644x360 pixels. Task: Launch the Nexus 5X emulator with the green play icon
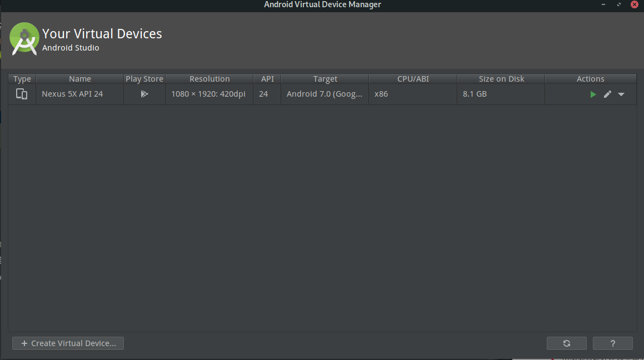593,94
